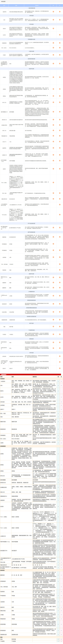Click 放射科检查 section heading in orange-check table
This screenshot has height=644, width=63.
tap(32, 274)
